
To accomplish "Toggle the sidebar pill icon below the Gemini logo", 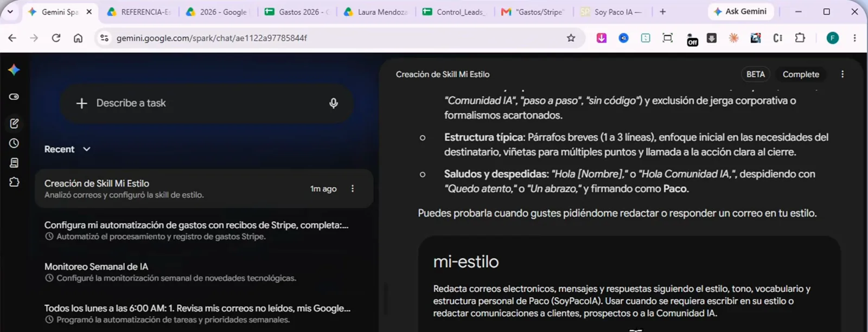I will 14,97.
